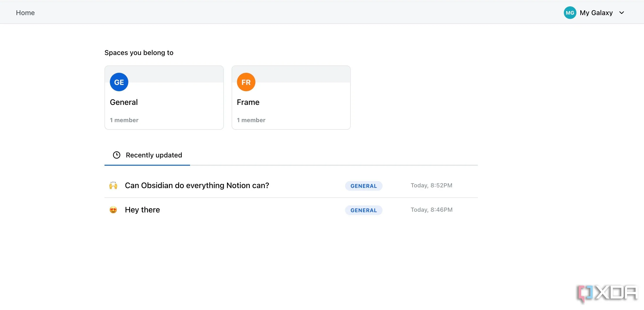Click the Today, 8:52PM timestamp
The image size is (644, 310).
pyautogui.click(x=431, y=185)
